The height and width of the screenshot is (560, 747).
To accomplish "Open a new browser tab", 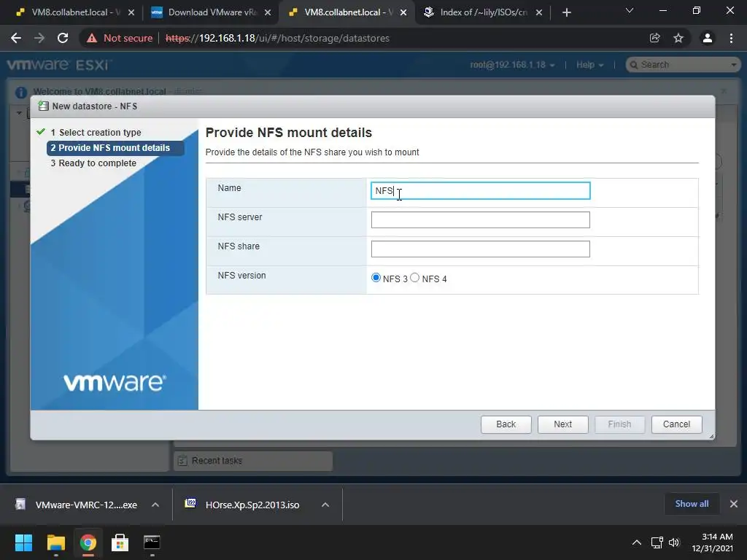I will [566, 12].
